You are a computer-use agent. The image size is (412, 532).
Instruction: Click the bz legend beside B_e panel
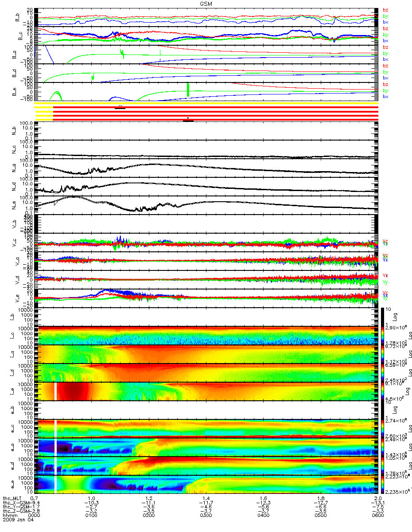click(x=385, y=84)
